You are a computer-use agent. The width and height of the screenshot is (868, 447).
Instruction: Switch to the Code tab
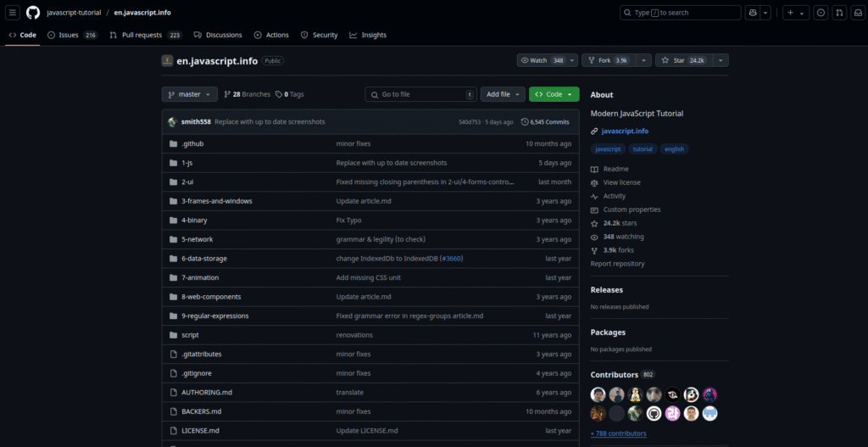(x=23, y=35)
